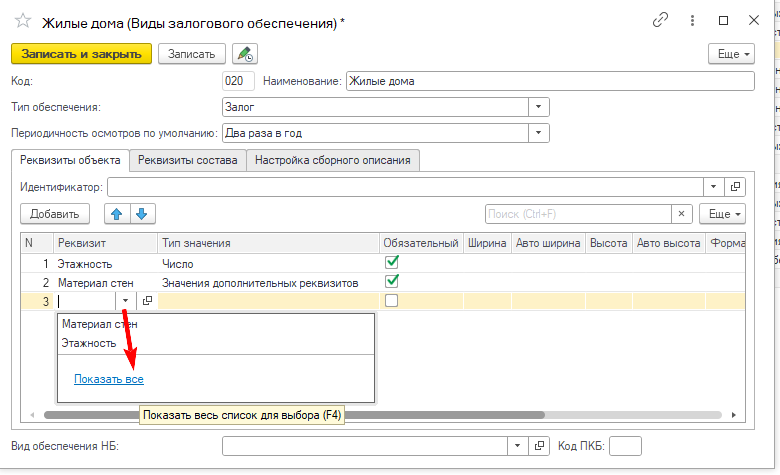Select Этажность cell in row 1
Screen dimensions: 780x475
point(105,264)
